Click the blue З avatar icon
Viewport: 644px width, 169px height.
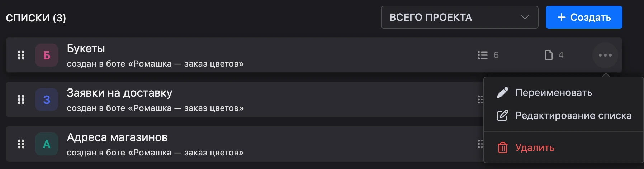click(x=47, y=100)
